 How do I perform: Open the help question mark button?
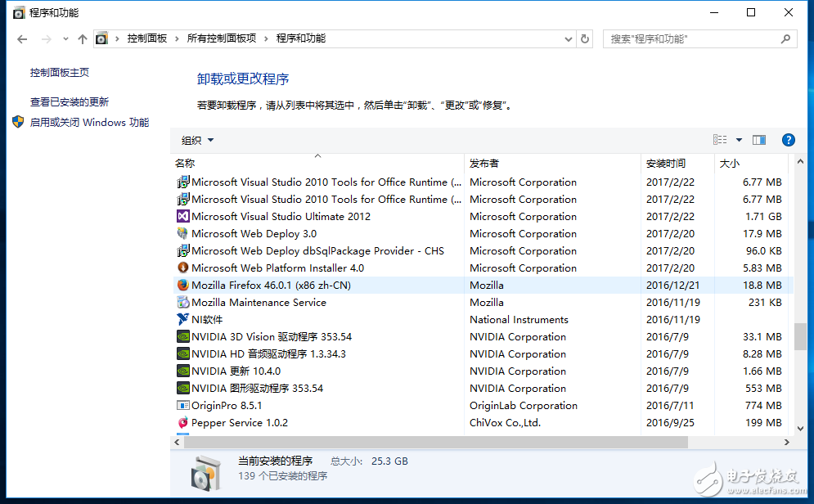pyautogui.click(x=788, y=140)
